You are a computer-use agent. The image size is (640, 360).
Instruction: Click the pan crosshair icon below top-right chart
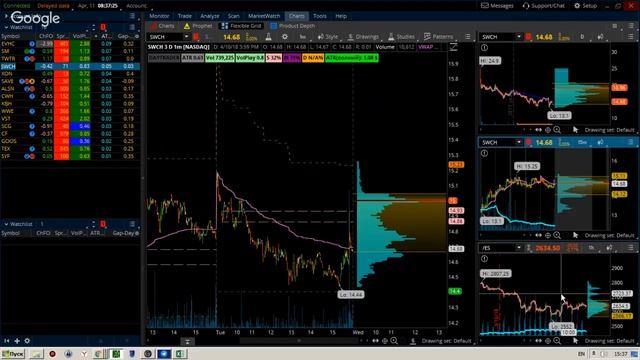tap(548, 130)
